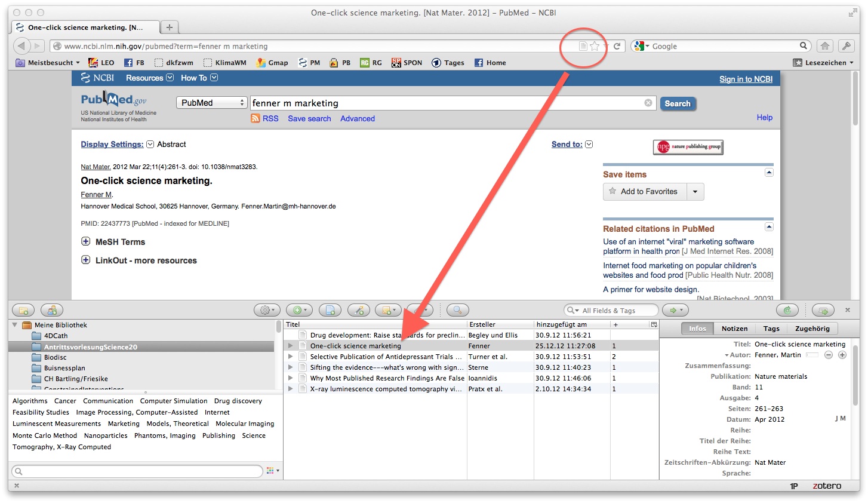This screenshot has height=503, width=868.
Task: Open the Zotero Actions gear menu
Action: pyautogui.click(x=266, y=310)
